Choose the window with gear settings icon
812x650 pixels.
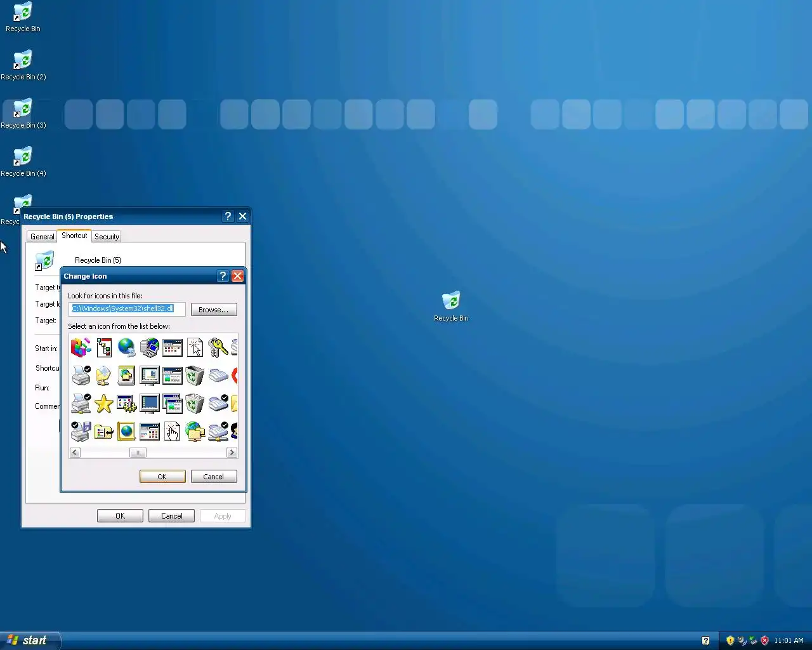pyautogui.click(x=126, y=404)
